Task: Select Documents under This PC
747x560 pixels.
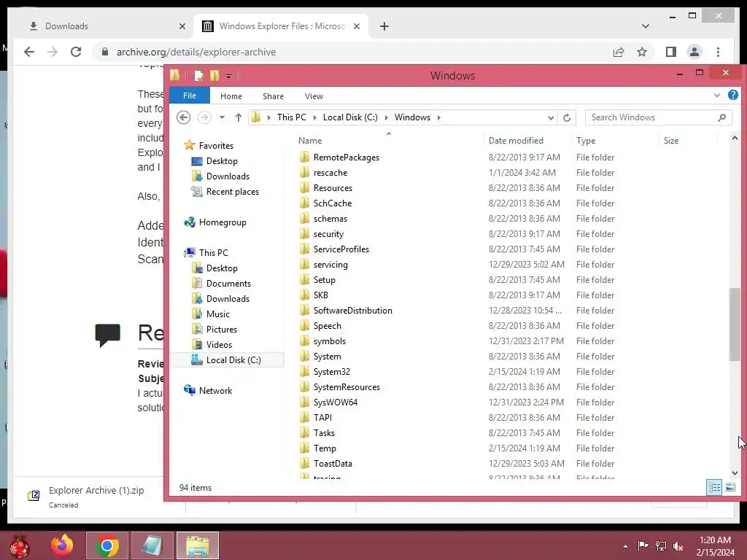Action: 228,284
